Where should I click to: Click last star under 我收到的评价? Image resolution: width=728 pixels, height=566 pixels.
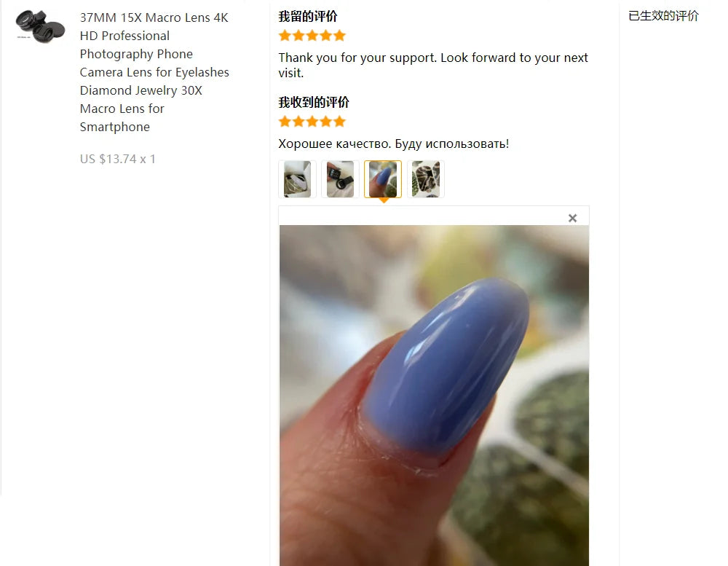[340, 122]
